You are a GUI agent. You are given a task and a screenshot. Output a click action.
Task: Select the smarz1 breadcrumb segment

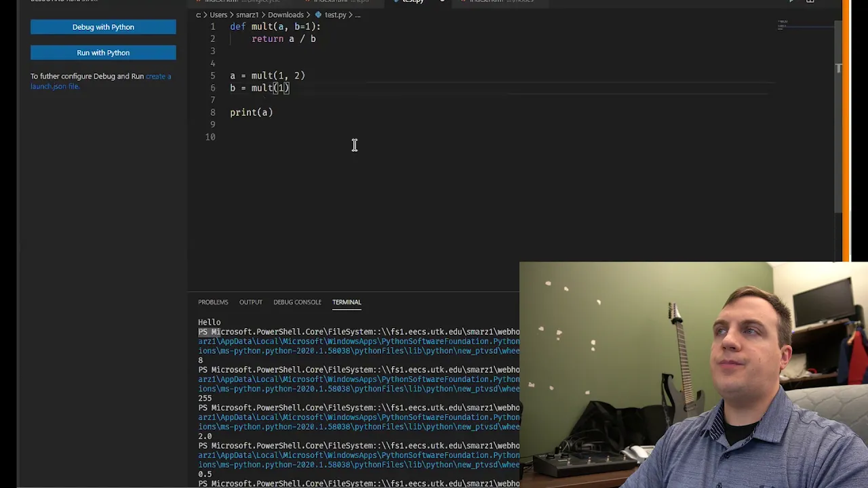click(247, 15)
